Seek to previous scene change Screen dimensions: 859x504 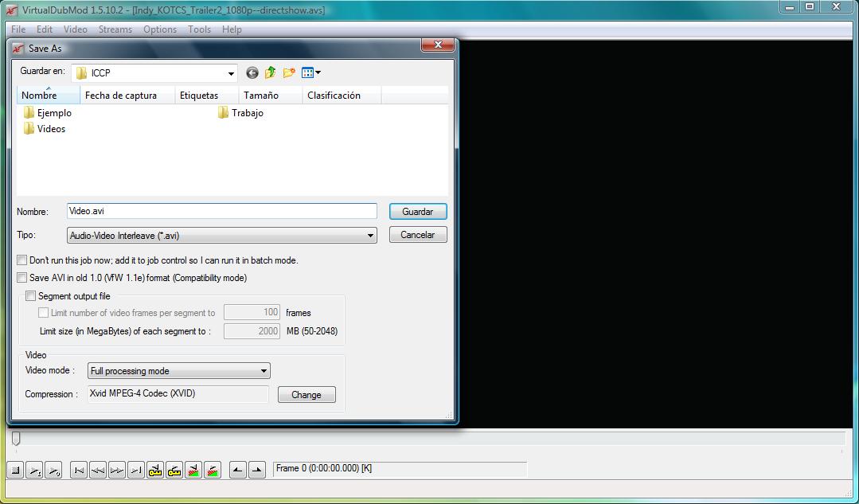(x=193, y=470)
